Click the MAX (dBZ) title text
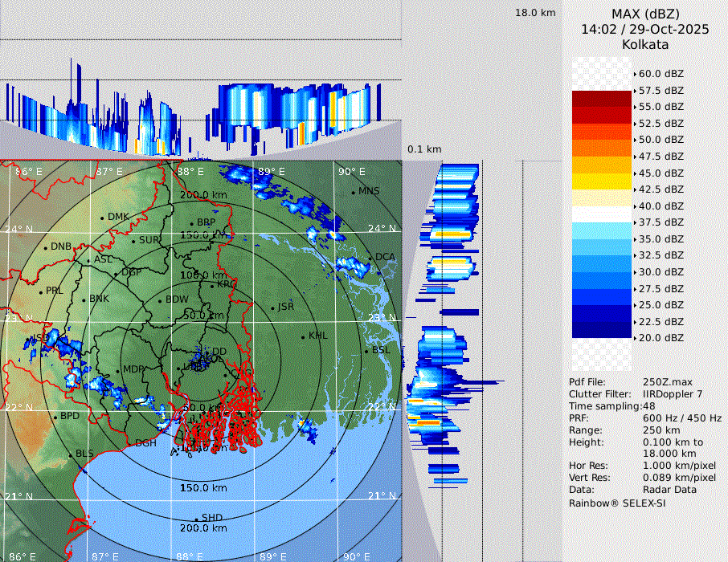This screenshot has height=562, width=728. coord(644,14)
